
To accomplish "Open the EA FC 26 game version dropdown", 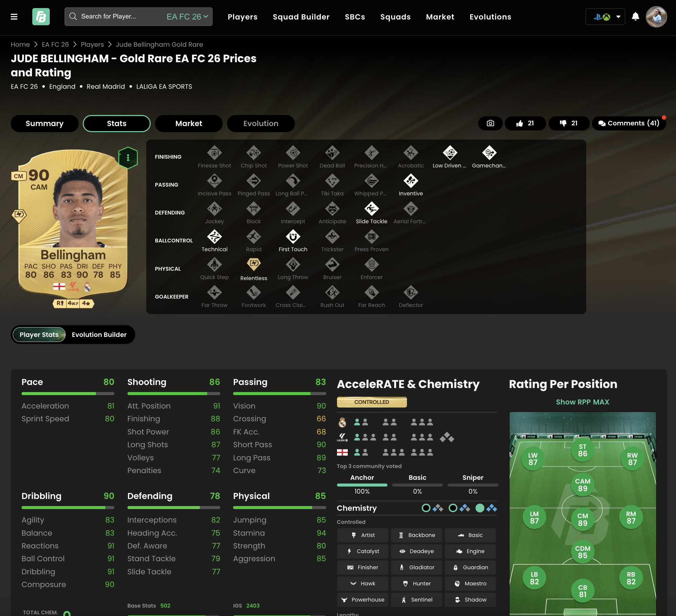I will pyautogui.click(x=187, y=16).
